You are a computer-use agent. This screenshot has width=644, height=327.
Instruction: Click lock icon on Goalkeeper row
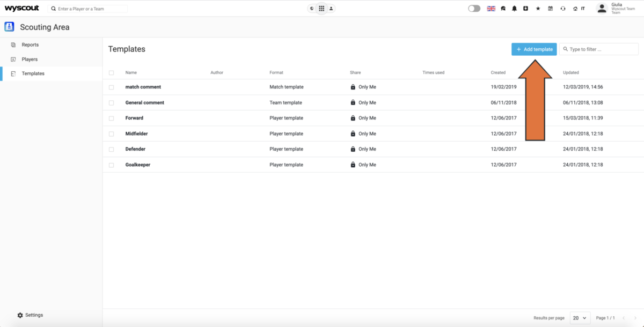(353, 165)
